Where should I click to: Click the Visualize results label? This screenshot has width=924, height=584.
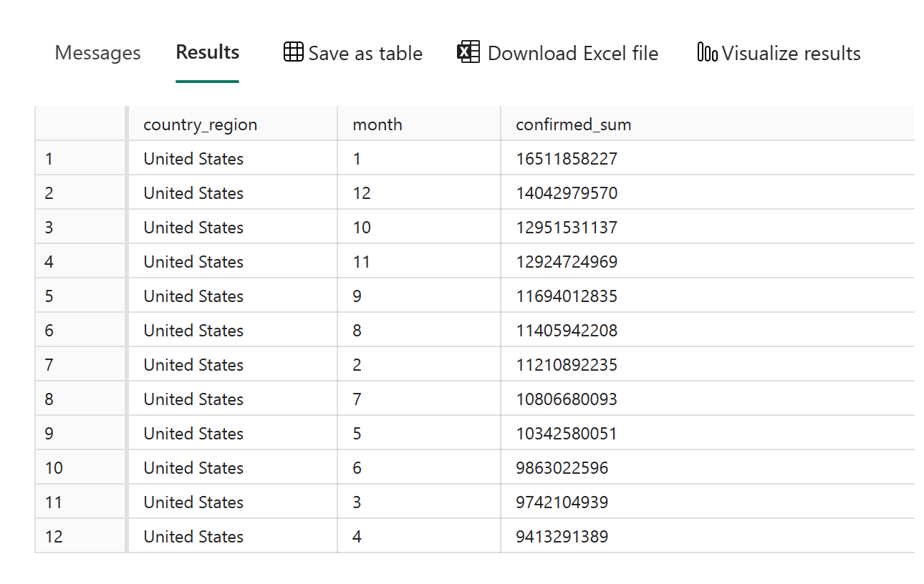pyautogui.click(x=791, y=54)
